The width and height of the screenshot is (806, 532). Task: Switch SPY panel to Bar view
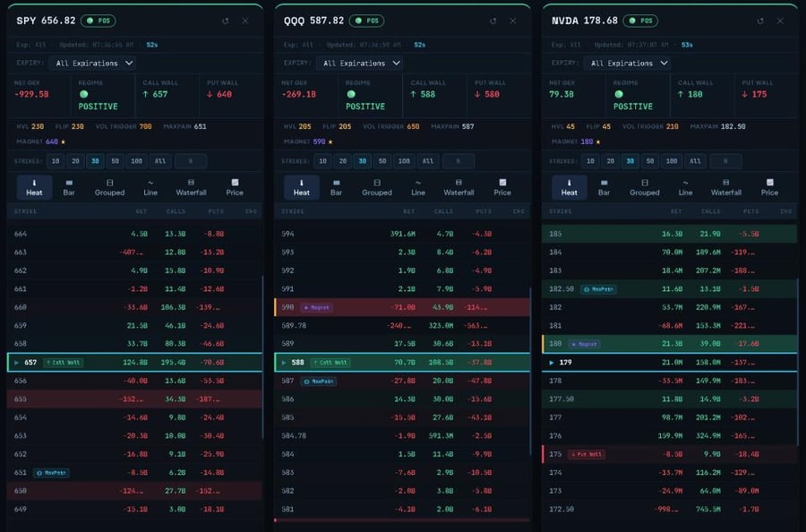(69, 187)
